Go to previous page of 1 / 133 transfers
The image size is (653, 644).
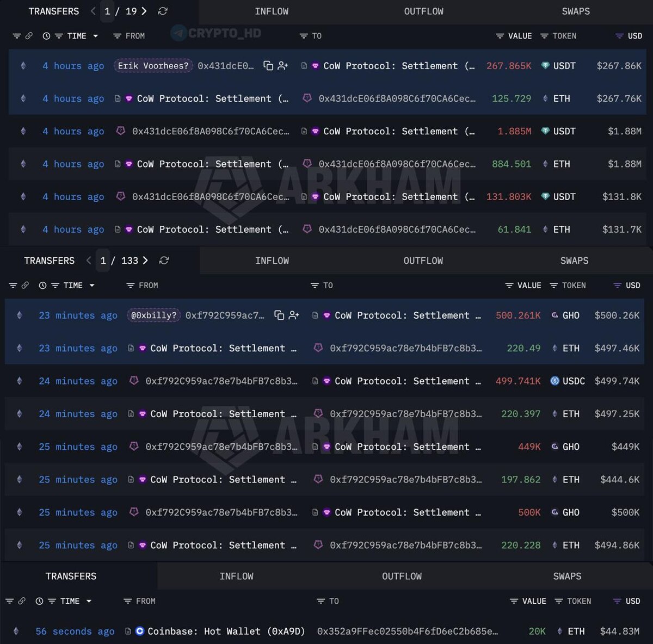click(89, 261)
